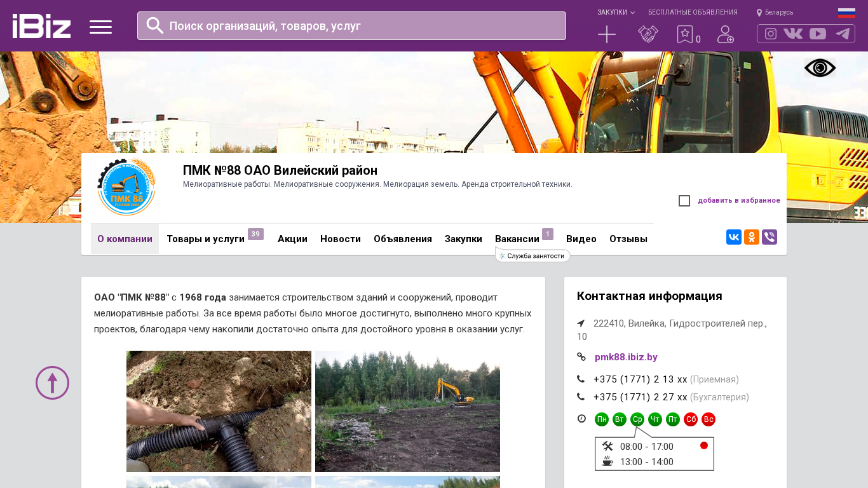
Task: Open the Акции tab
Action: click(292, 239)
